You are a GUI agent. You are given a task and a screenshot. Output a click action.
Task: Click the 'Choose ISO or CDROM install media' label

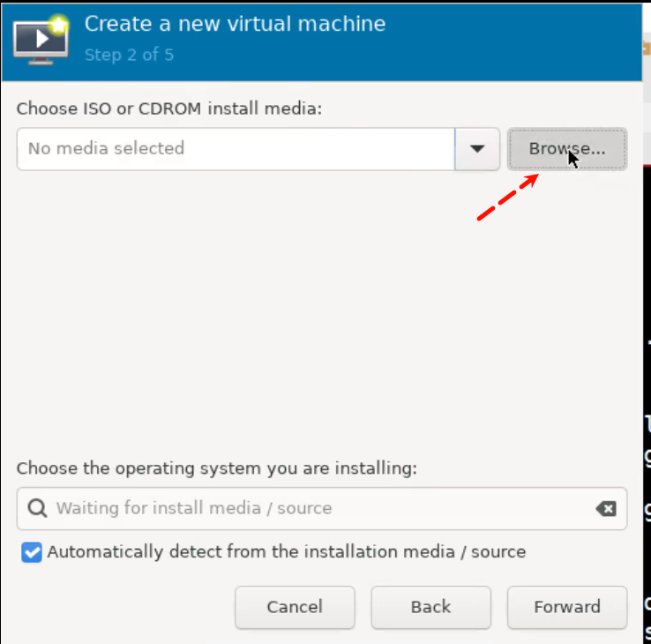pos(169,109)
